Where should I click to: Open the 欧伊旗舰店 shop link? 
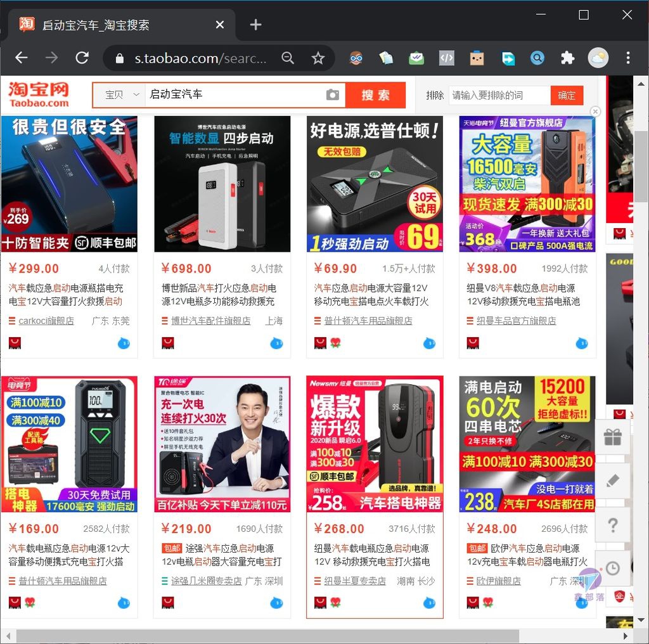498,581
